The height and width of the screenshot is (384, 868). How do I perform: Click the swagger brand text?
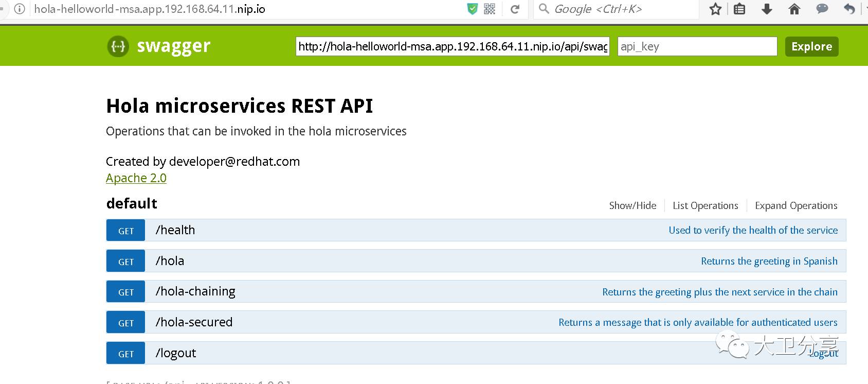(174, 46)
